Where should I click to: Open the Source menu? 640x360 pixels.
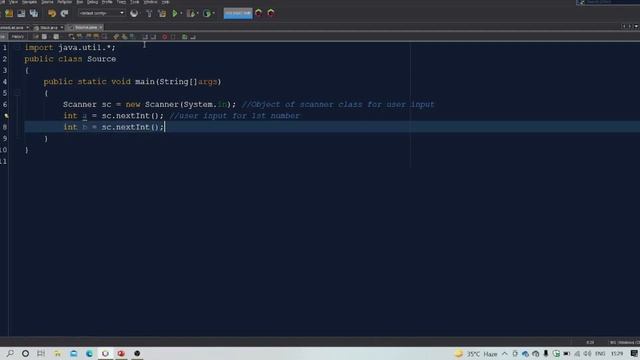tap(47, 2)
